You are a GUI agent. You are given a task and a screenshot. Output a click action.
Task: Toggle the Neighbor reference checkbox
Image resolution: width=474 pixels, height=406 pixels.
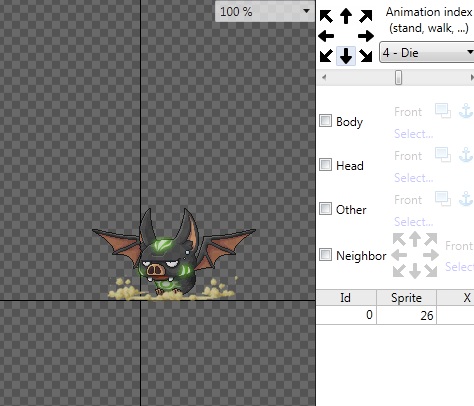pos(325,255)
